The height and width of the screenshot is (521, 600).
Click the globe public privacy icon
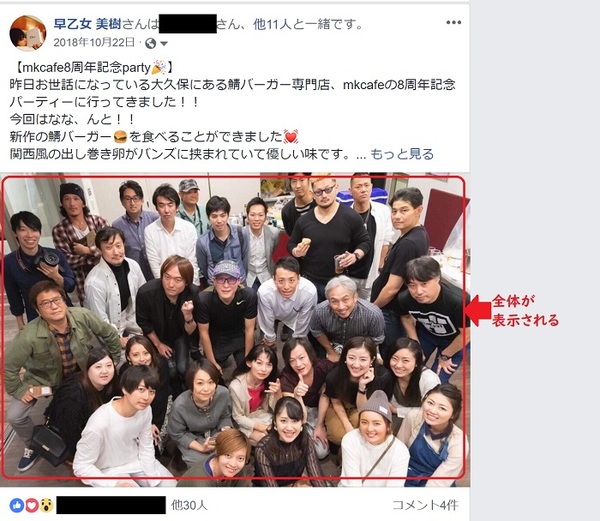coord(150,44)
